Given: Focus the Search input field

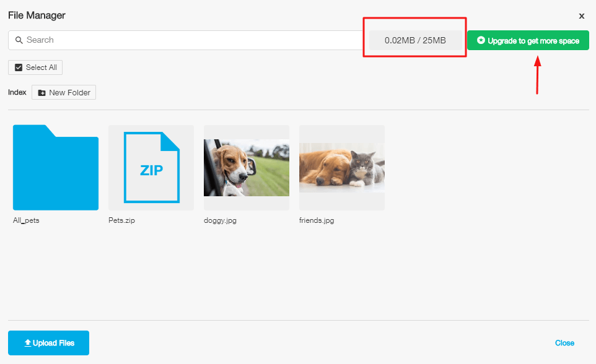Looking at the screenshot, I should click(185, 40).
